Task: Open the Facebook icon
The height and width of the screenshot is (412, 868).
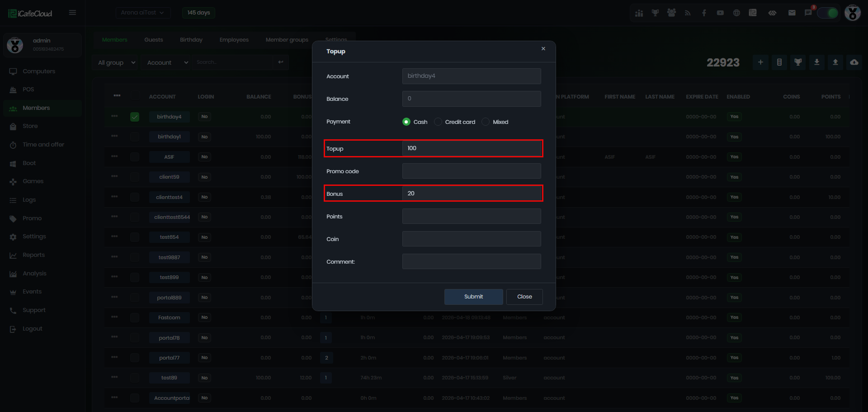Action: point(704,13)
